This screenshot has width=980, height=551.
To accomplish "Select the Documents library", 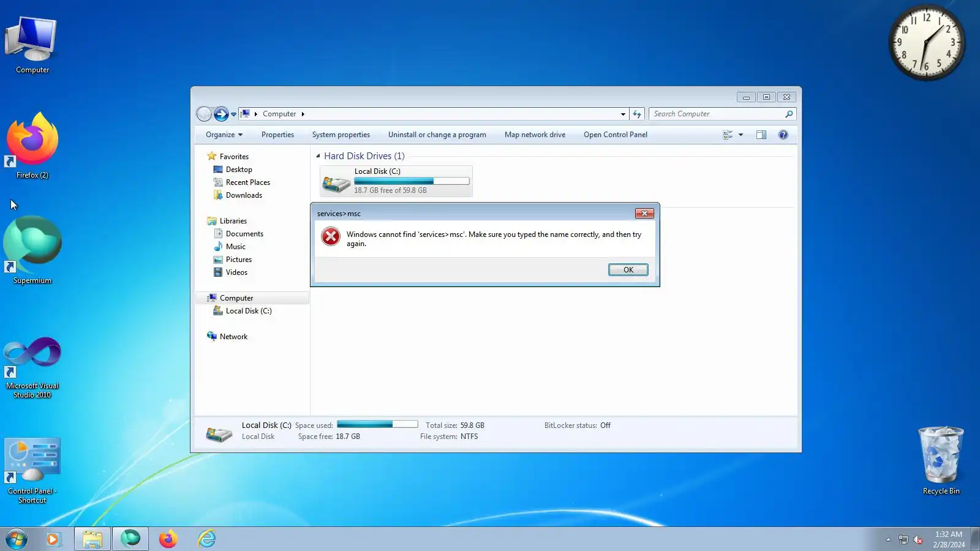I will click(x=244, y=234).
